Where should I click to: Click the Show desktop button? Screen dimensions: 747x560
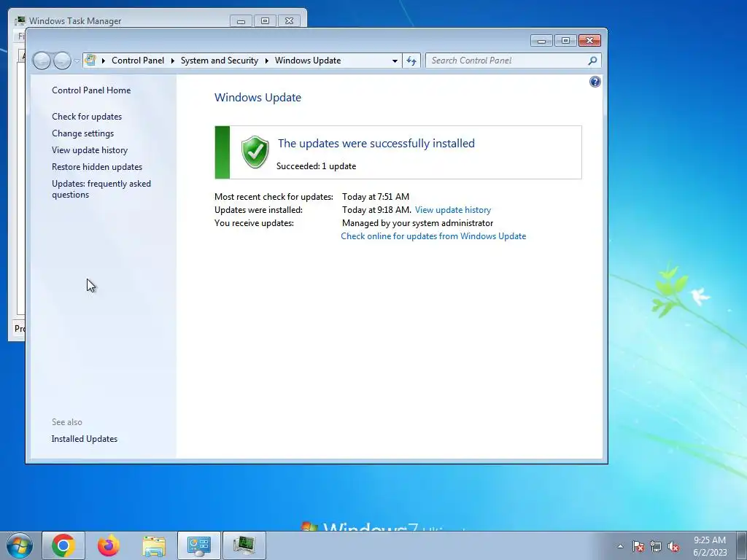(x=742, y=546)
